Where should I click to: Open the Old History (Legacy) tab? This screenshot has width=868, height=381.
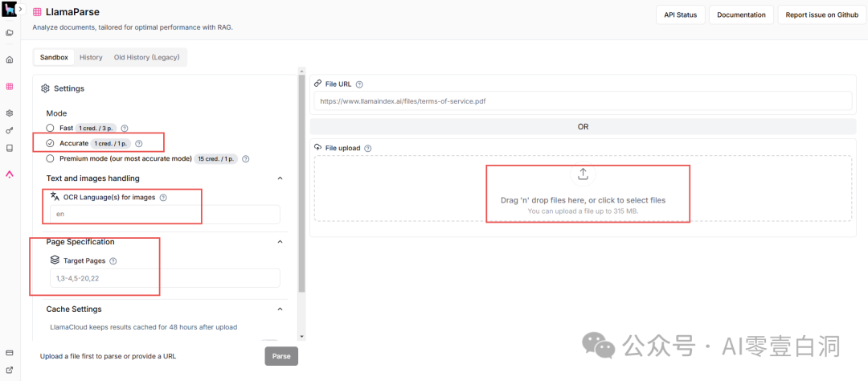tap(147, 57)
